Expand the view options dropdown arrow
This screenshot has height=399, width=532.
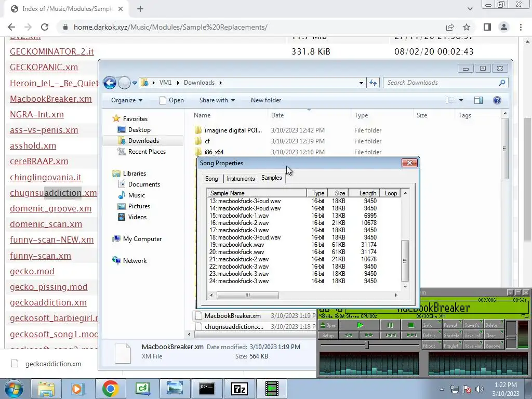click(x=461, y=100)
